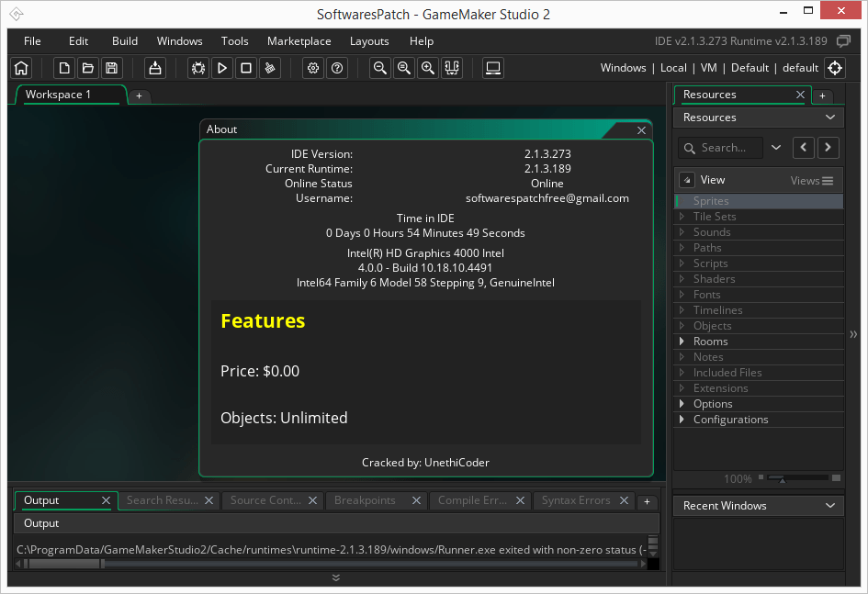Open Views hamburger menu
The image size is (868, 594).
coord(828,181)
